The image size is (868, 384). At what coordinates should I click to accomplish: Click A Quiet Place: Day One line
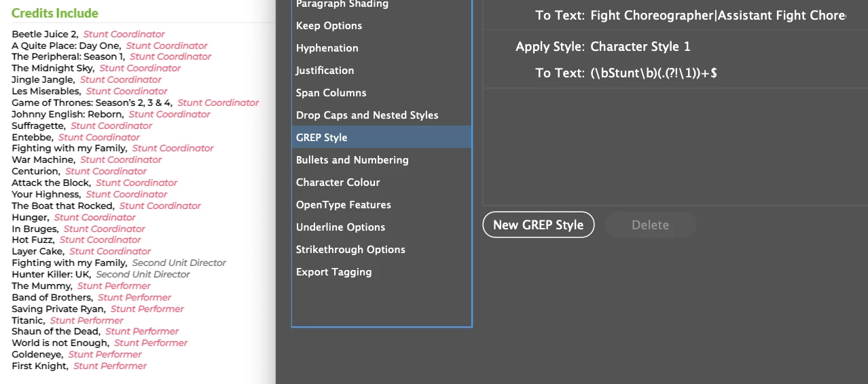point(109,45)
